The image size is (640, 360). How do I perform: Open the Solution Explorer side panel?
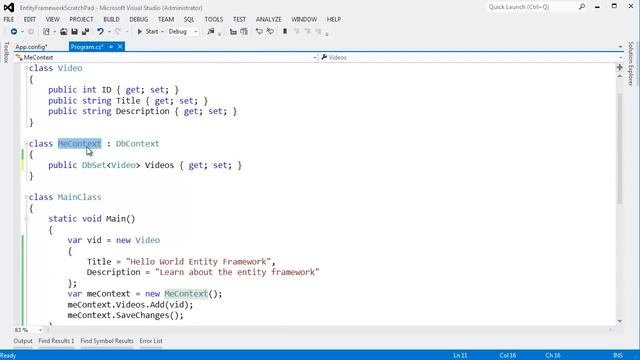pyautogui.click(x=631, y=64)
